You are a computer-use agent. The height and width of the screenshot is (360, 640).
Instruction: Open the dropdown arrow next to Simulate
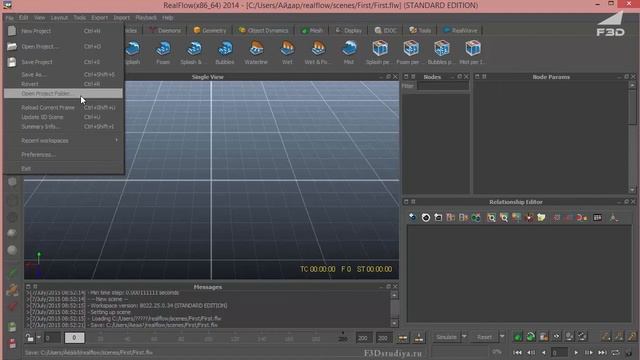coord(464,337)
